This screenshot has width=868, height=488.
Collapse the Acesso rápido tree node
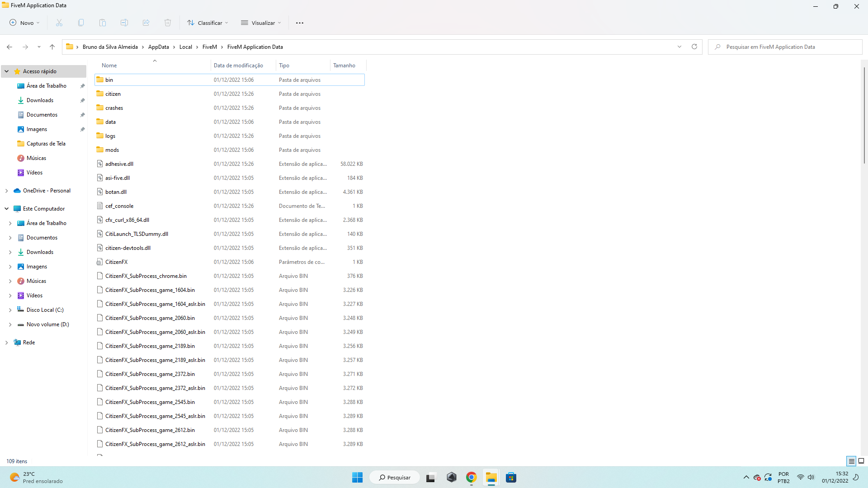click(x=7, y=71)
